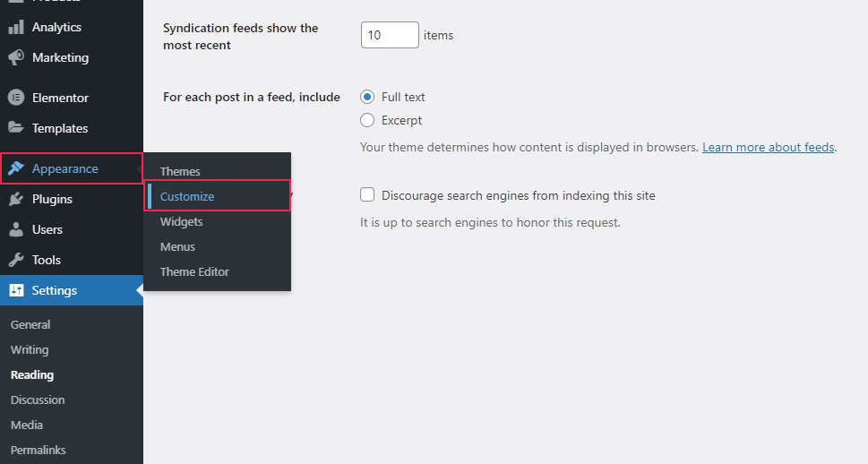Click the Users person icon
Viewport: 868px width, 464px height.
pyautogui.click(x=16, y=229)
